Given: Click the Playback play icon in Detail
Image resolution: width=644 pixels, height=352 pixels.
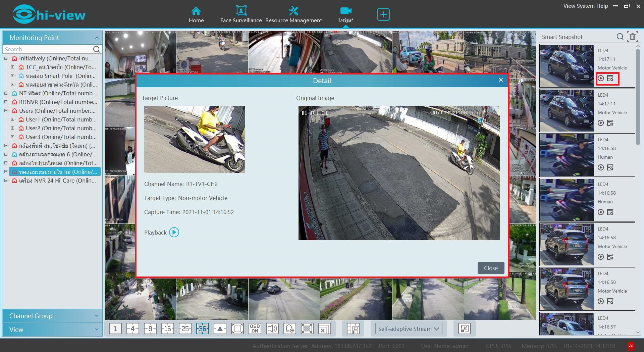Looking at the screenshot, I should click(174, 232).
